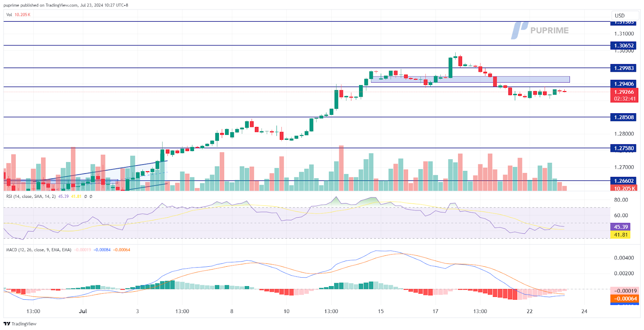Click the 0.00200 MACD axis tick
This screenshot has width=644, height=330.
624,273
